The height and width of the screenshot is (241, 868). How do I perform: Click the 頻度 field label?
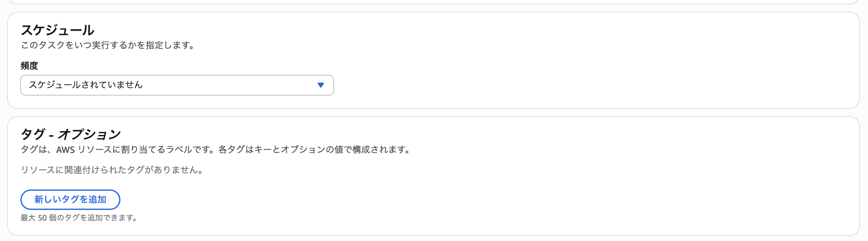click(29, 66)
